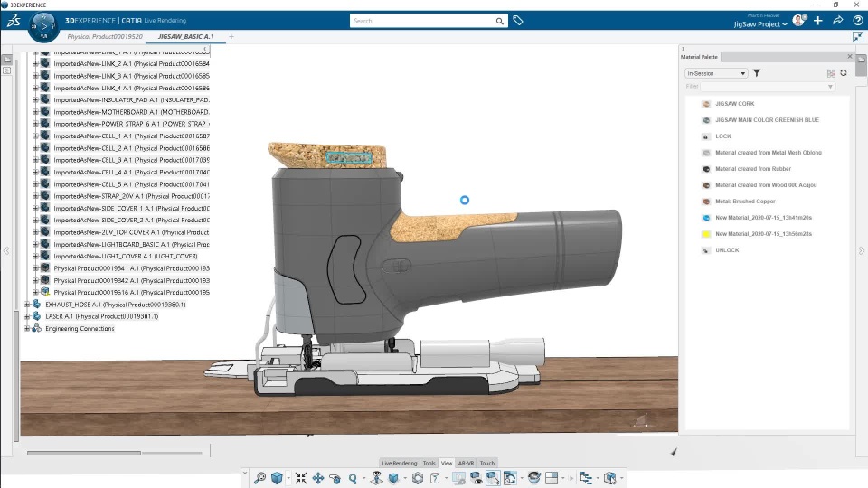868x488 pixels.
Task: Open dropdown arrow next to layout grid icon
Action: coord(563,478)
